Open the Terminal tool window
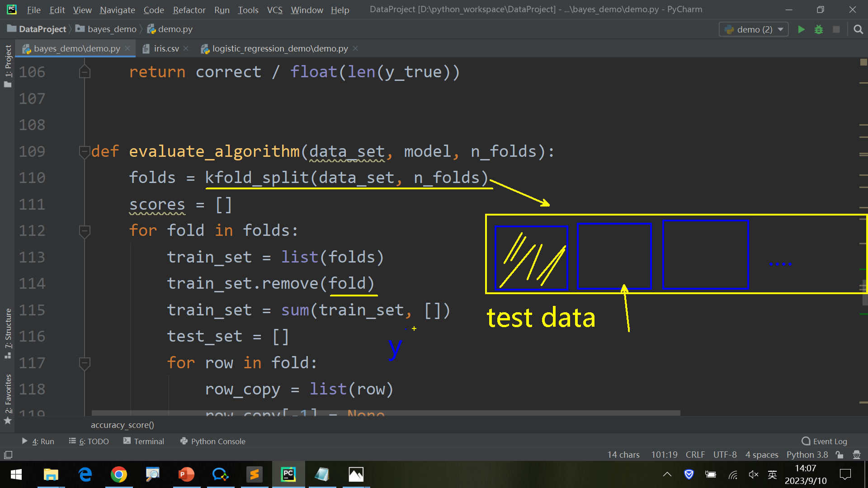868x488 pixels. (x=144, y=441)
